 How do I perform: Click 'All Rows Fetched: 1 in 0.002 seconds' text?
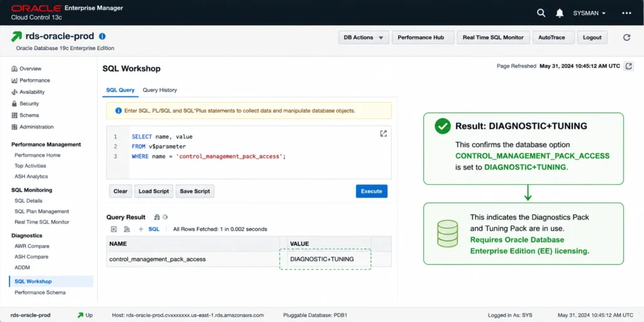pyautogui.click(x=220, y=229)
